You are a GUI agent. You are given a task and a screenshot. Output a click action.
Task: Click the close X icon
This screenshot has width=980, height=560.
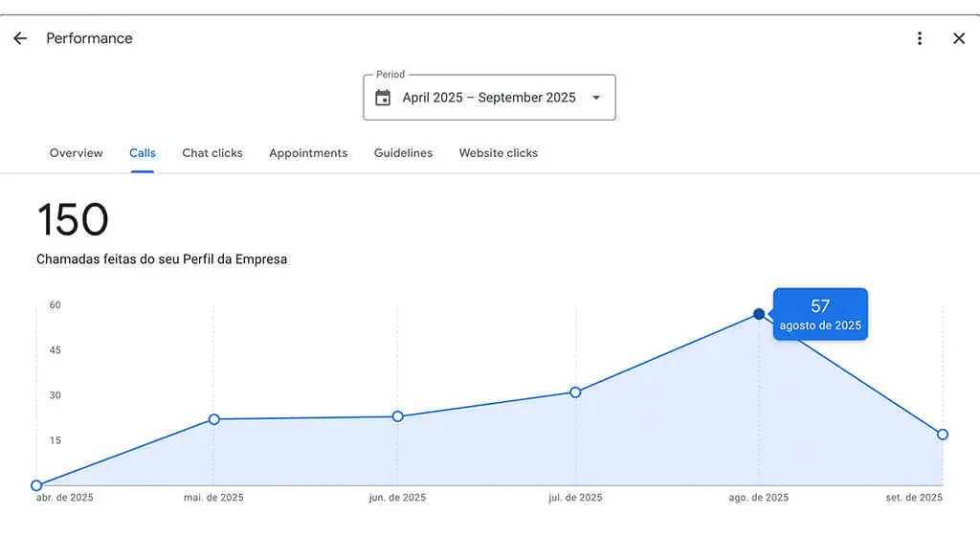click(x=959, y=38)
